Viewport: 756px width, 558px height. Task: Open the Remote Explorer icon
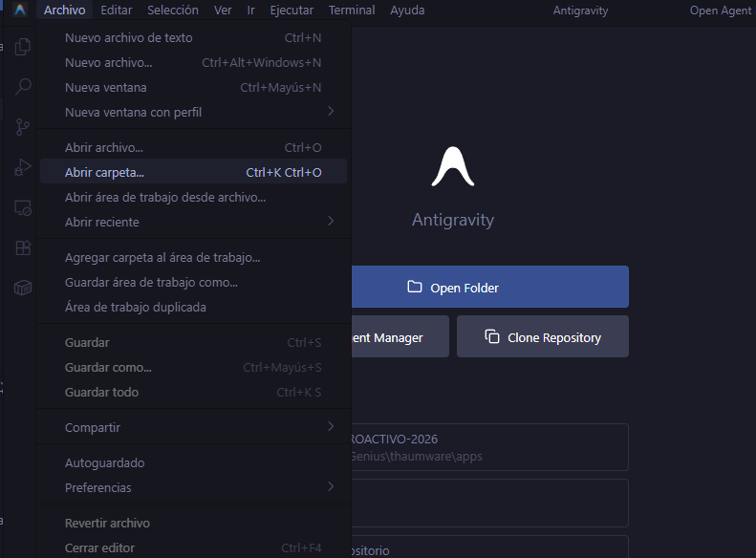click(x=22, y=208)
